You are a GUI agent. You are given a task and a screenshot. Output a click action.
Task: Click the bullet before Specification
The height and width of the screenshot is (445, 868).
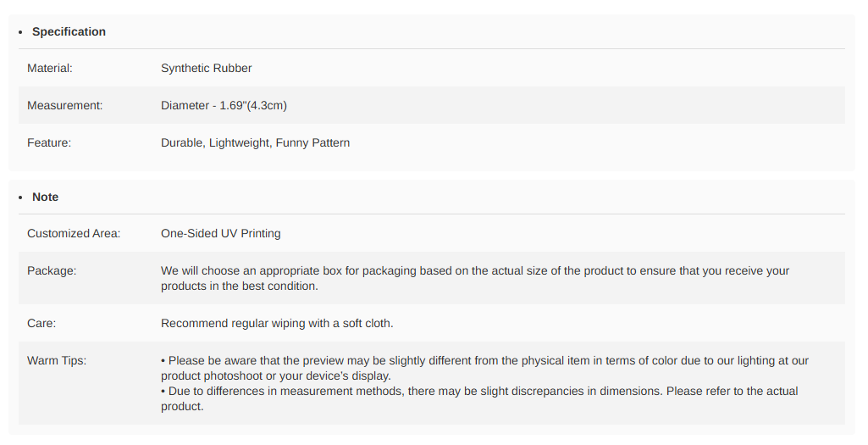[x=21, y=32]
